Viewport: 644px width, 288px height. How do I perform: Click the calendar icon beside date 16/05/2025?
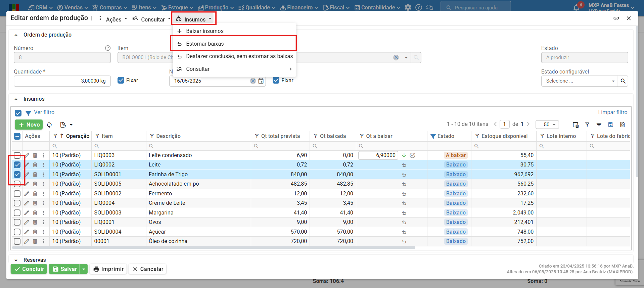pyautogui.click(x=261, y=81)
